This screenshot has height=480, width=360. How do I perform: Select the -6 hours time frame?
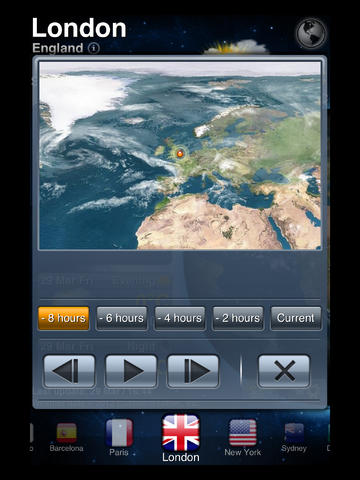click(x=122, y=318)
